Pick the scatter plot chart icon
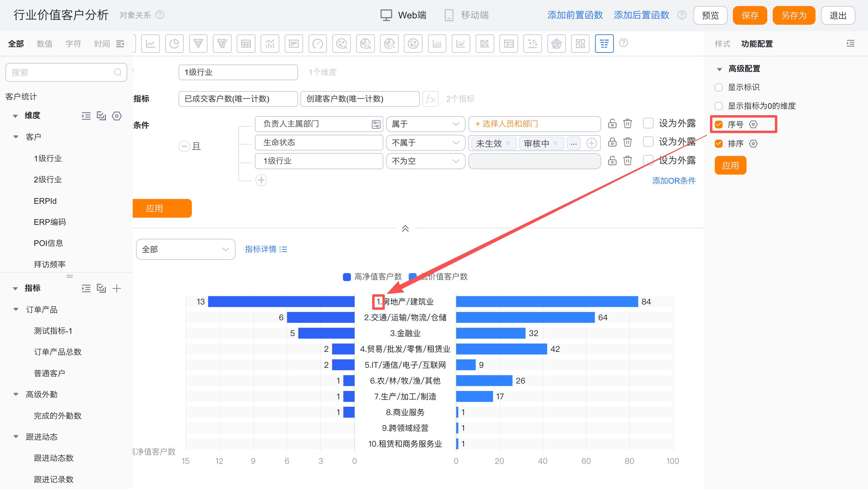 [x=532, y=44]
